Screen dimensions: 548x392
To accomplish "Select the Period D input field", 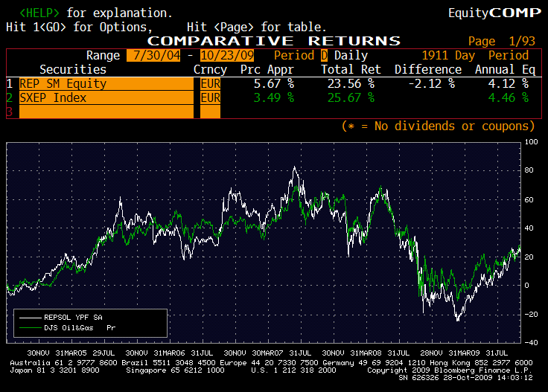I will [324, 56].
